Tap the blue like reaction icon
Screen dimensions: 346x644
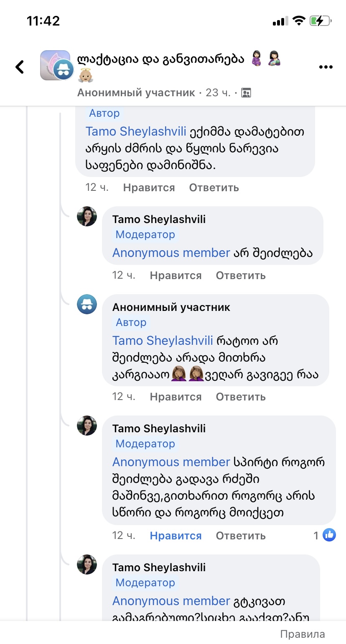pyautogui.click(x=329, y=535)
